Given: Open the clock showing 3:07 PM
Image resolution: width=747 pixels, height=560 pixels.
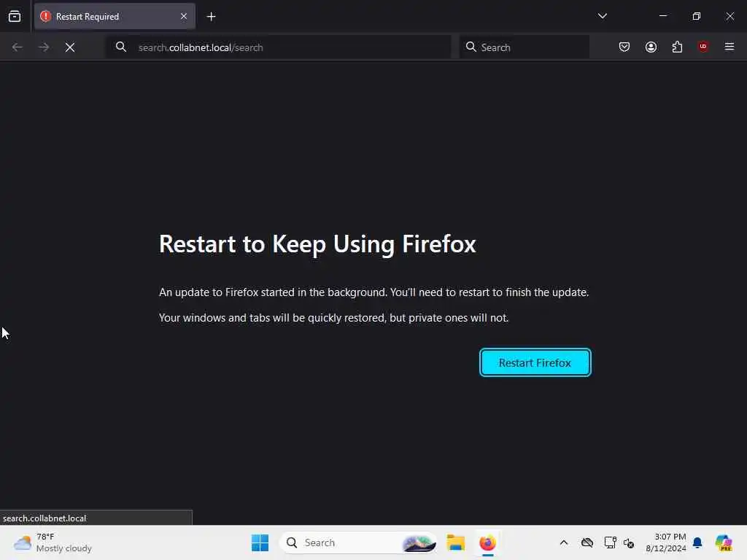Looking at the screenshot, I should 666,542.
